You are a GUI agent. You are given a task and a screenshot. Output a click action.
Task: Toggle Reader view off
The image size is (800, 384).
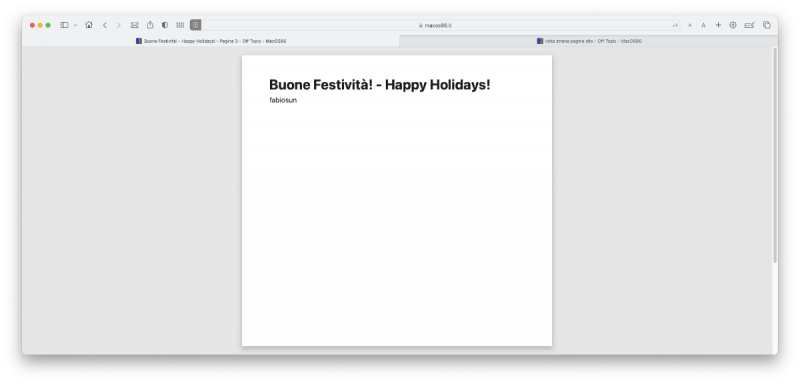coord(195,25)
